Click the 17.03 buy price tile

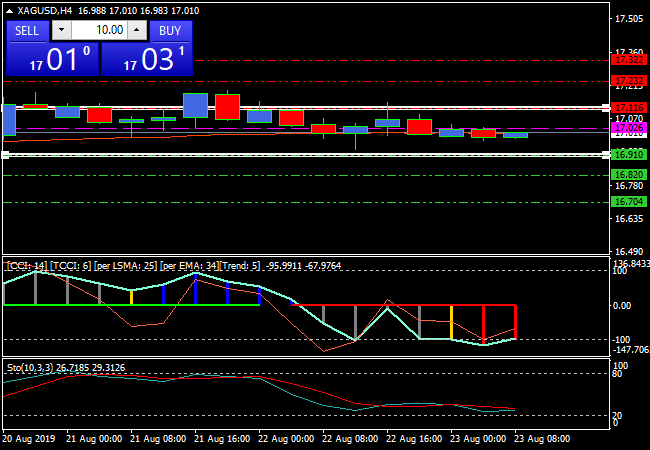click(x=147, y=59)
